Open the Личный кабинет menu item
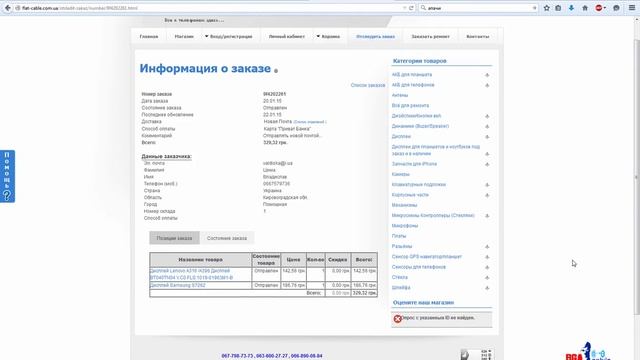The height and width of the screenshot is (360, 640). click(x=287, y=36)
